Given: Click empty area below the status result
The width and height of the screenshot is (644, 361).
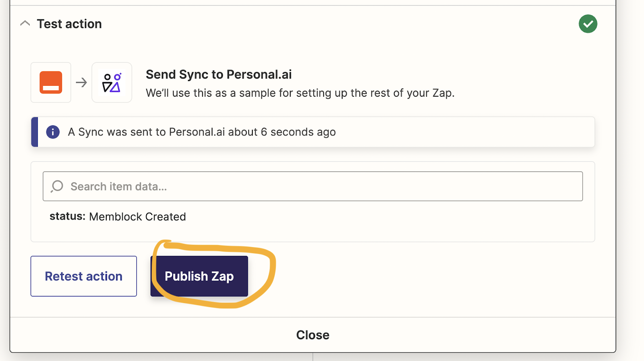Looking at the screenshot, I should tap(362, 232).
